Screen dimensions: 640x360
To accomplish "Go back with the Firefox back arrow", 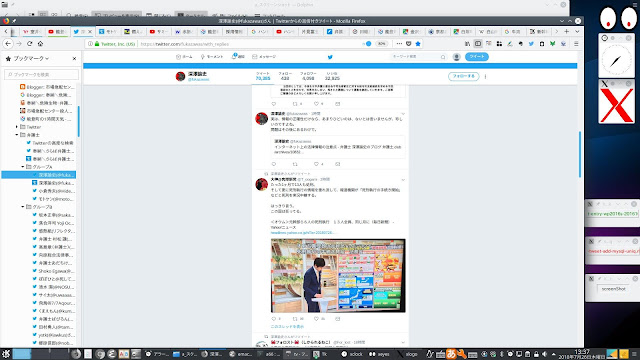I will [x=8, y=44].
